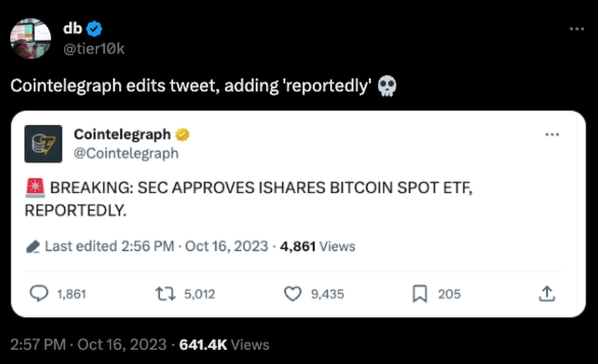Image resolution: width=598 pixels, height=364 pixels.
Task: Open the 2:57 PM Oct 16, 2023 timestamp
Action: [x=89, y=344]
